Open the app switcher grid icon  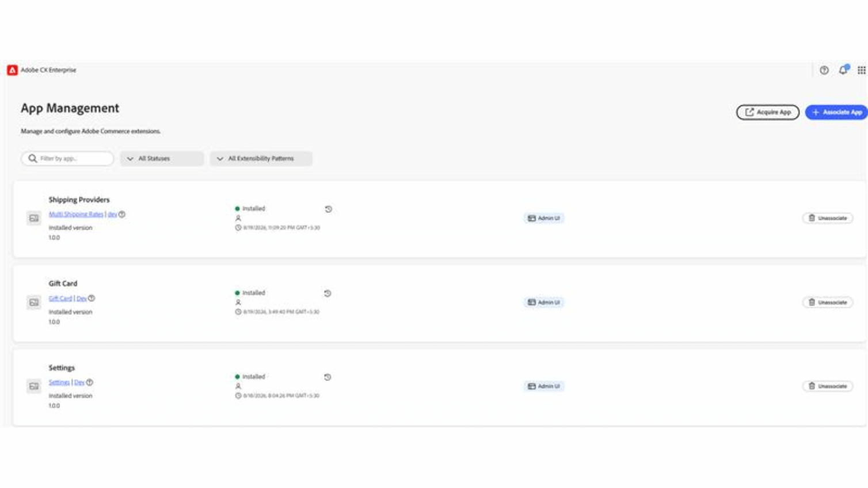[861, 70]
